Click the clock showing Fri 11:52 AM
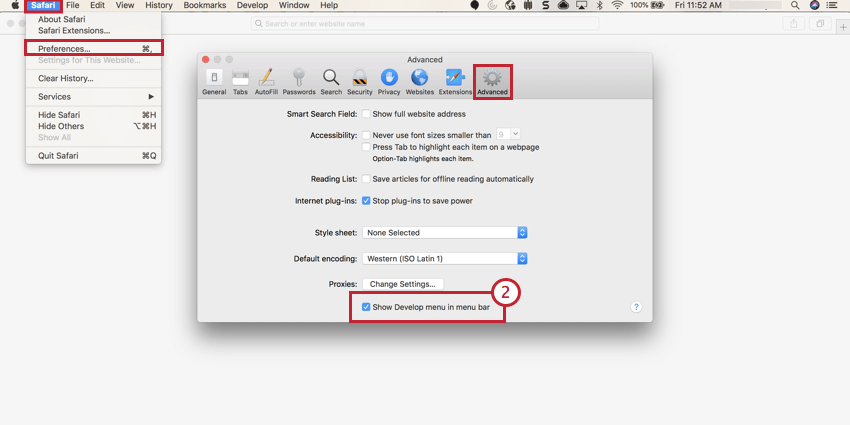Screen dimensions: 850x425 point(699,5)
